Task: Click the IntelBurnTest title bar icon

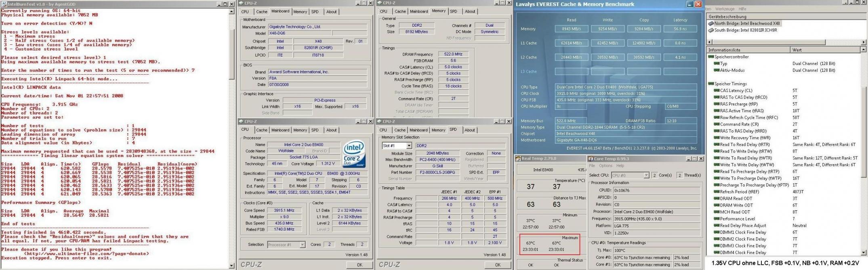Action: [x=4, y=4]
